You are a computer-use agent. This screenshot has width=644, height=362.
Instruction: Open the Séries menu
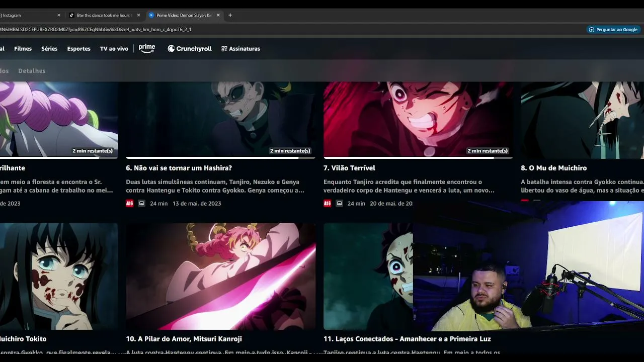click(x=49, y=49)
